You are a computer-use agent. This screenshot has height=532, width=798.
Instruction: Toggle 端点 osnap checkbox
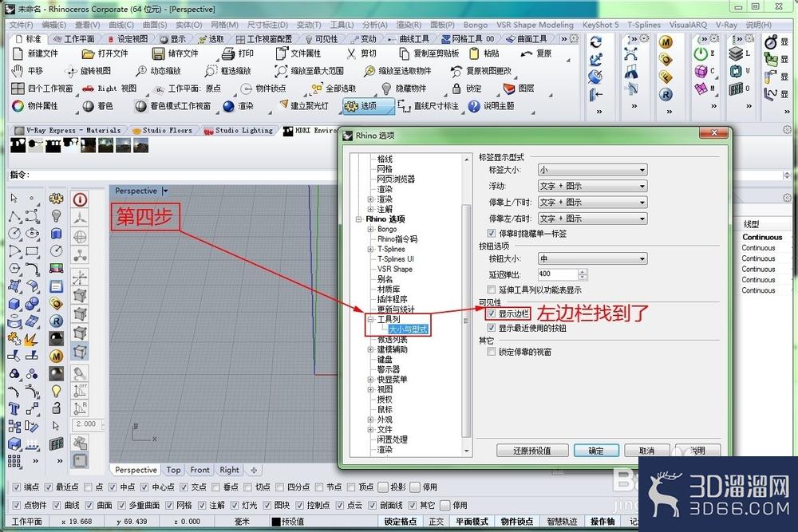pyautogui.click(x=16, y=487)
